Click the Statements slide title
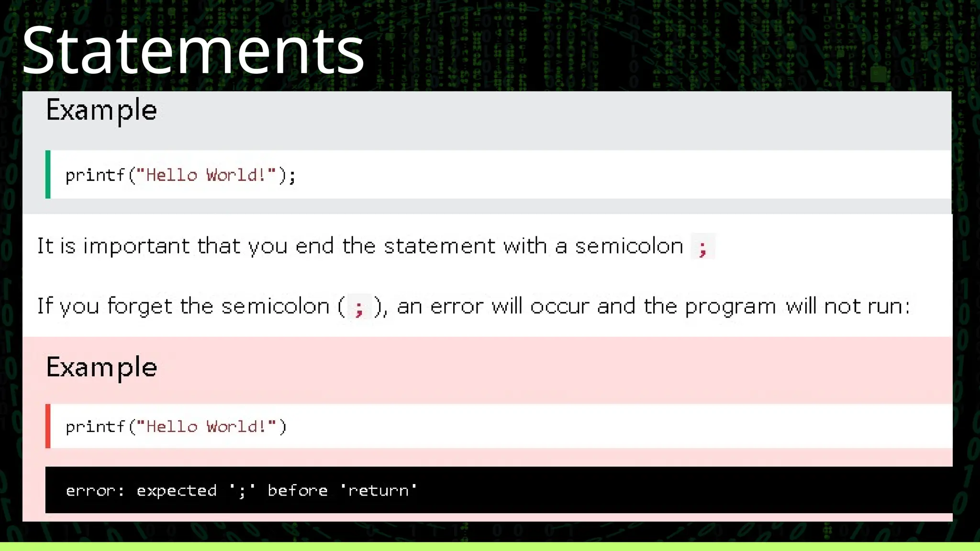The image size is (980, 551). pos(193,50)
